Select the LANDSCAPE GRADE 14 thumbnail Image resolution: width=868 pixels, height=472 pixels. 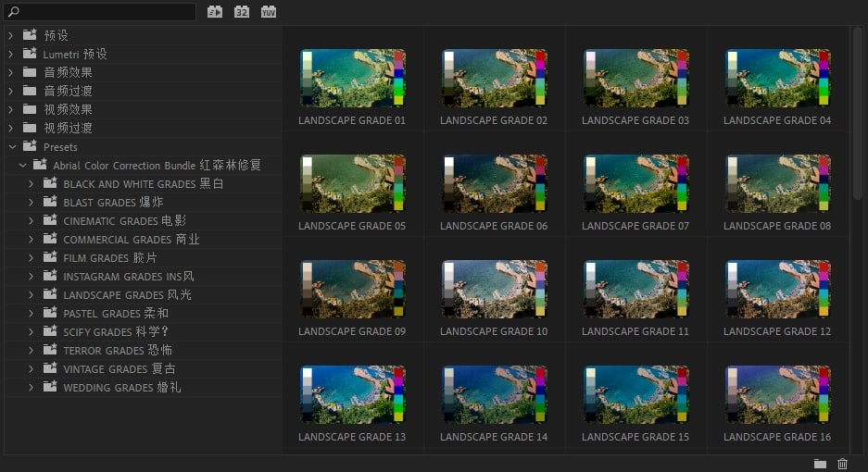tap(494, 394)
